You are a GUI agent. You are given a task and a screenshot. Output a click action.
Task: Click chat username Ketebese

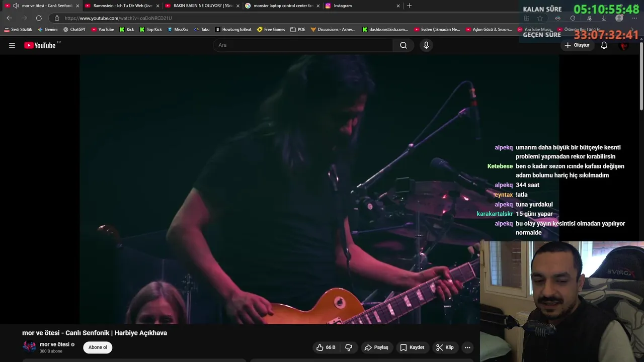click(500, 166)
